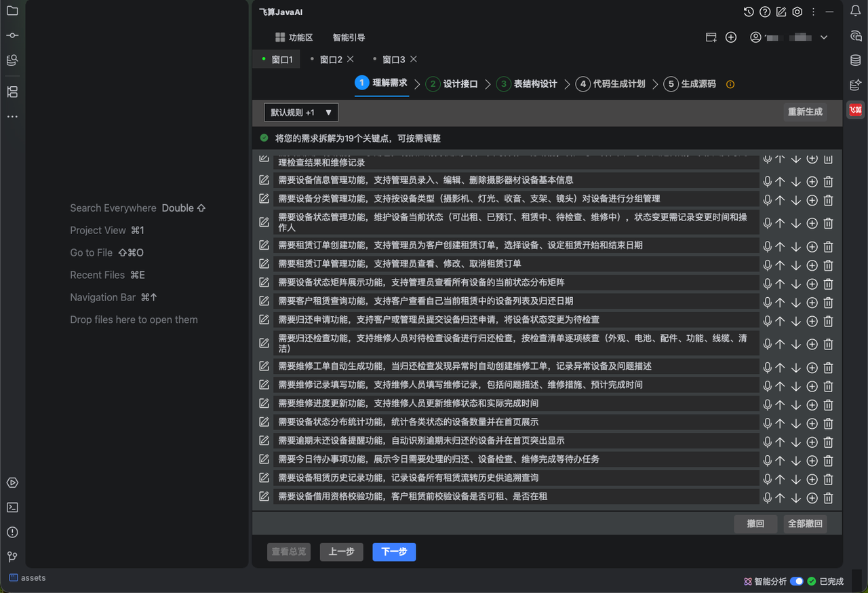The width and height of the screenshot is (868, 593).
Task: Click the blue 下一步 button
Action: tap(394, 552)
